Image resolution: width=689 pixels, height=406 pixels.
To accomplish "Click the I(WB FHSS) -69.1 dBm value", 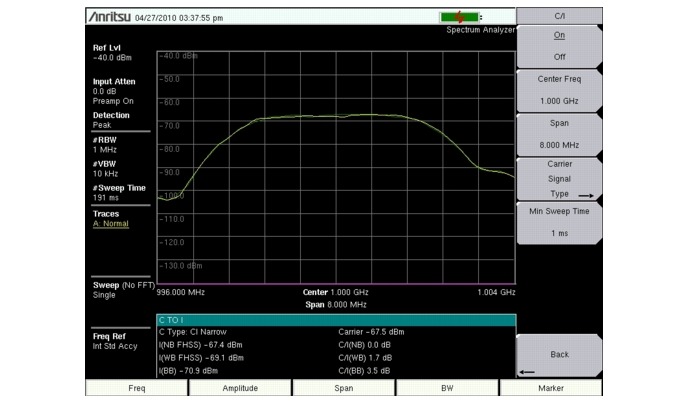I will [201, 358].
